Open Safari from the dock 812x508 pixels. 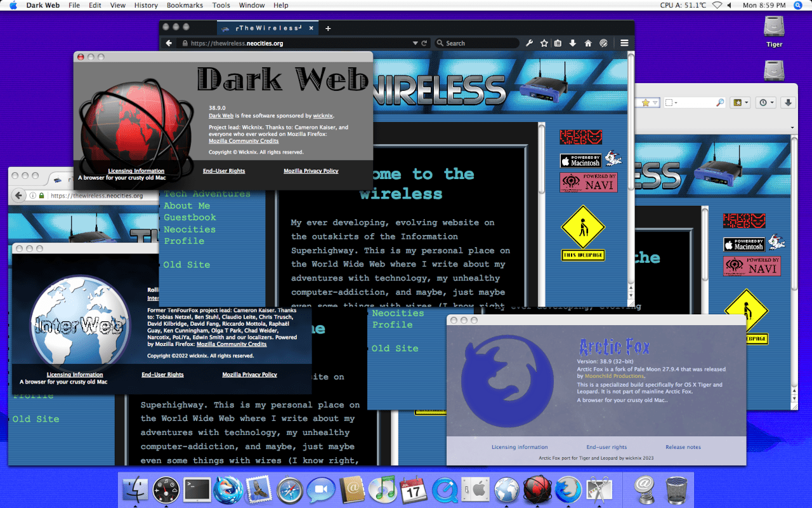(x=290, y=490)
